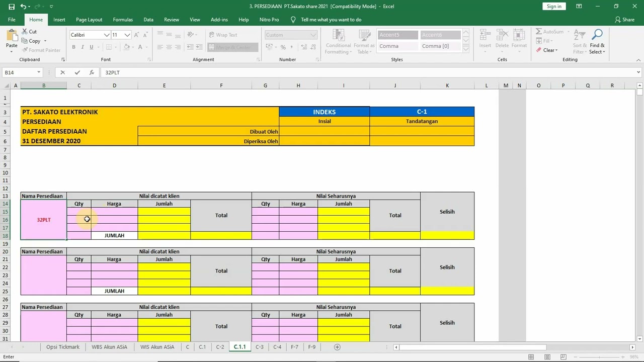Confirm entry with the checkmark icon

click(77, 72)
